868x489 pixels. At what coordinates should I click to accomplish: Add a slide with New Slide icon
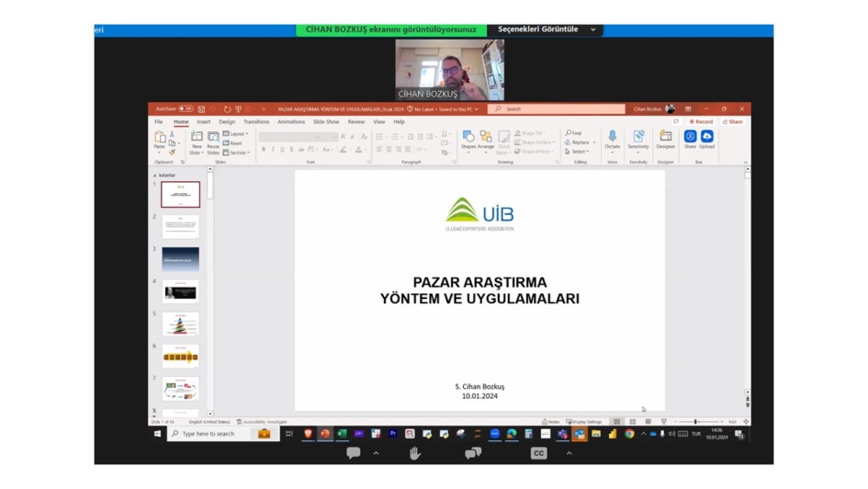197,136
